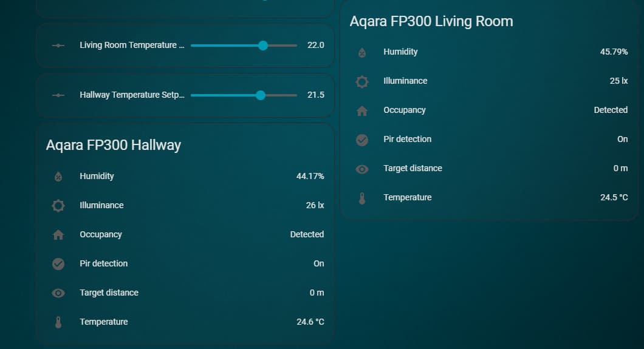Click the Living Room humidity water-drop icon
Viewport: 644px width, 349px height.
[362, 52]
